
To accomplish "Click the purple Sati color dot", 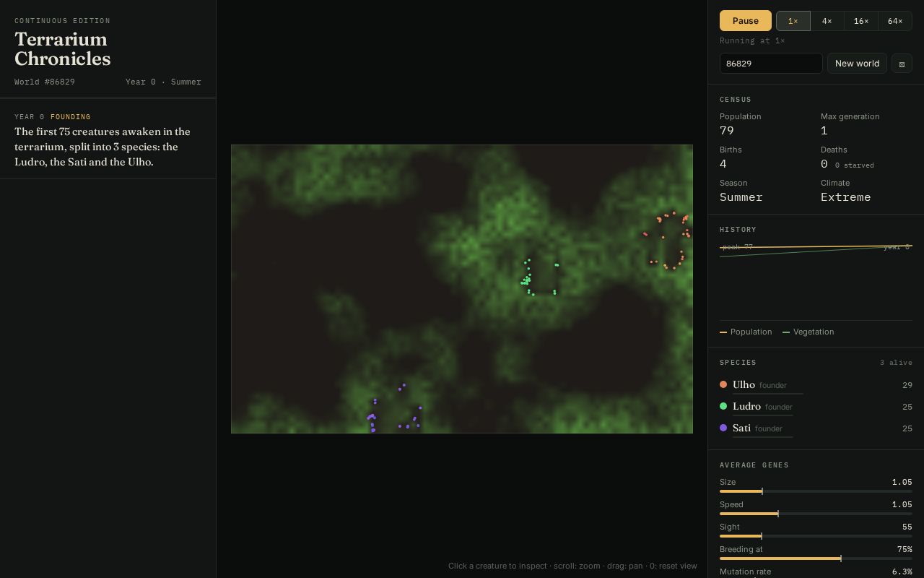I will pos(723,428).
